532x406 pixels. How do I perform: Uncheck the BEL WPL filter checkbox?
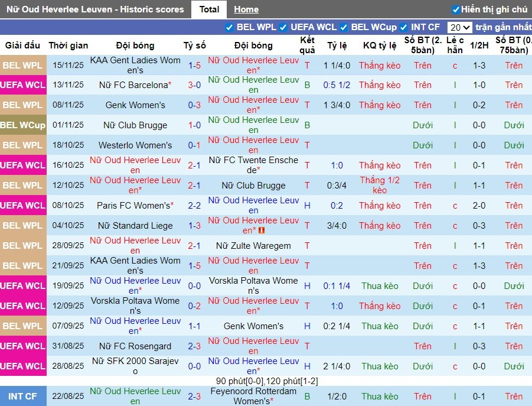tap(230, 27)
